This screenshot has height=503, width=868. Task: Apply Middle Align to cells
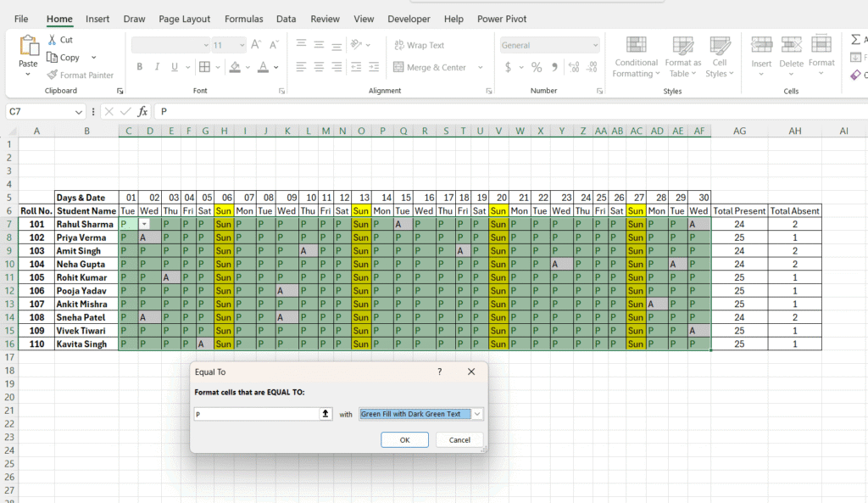[319, 45]
